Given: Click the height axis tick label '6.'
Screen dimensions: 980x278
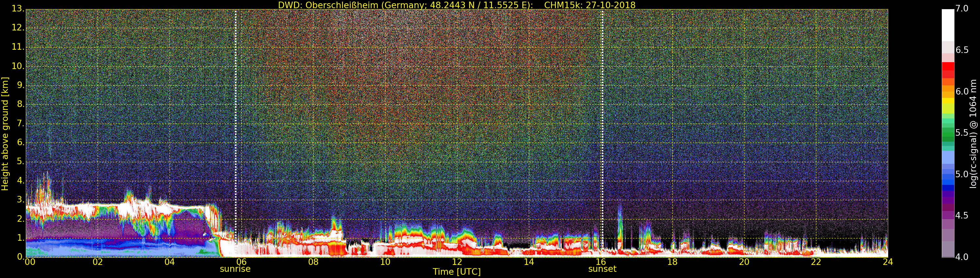Looking at the screenshot, I should (x=21, y=142).
